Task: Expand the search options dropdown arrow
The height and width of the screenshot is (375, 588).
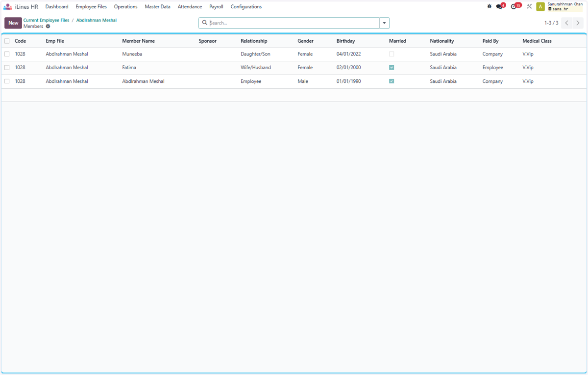Action: pyautogui.click(x=384, y=23)
